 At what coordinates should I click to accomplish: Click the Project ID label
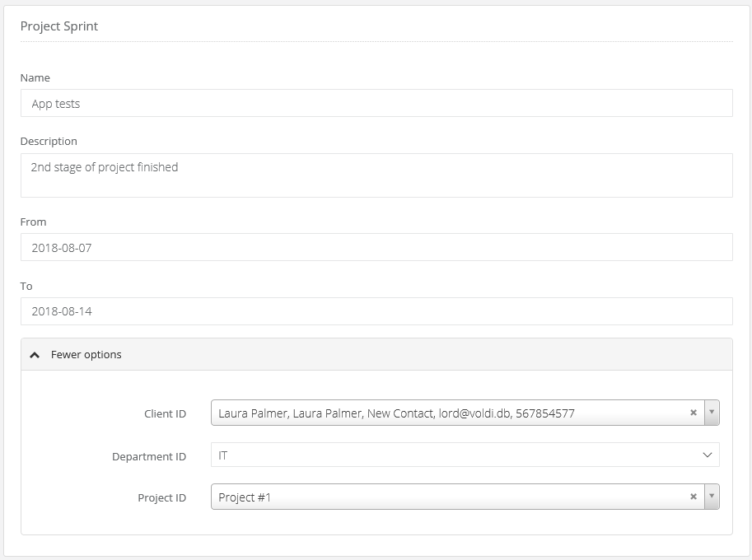(x=161, y=498)
